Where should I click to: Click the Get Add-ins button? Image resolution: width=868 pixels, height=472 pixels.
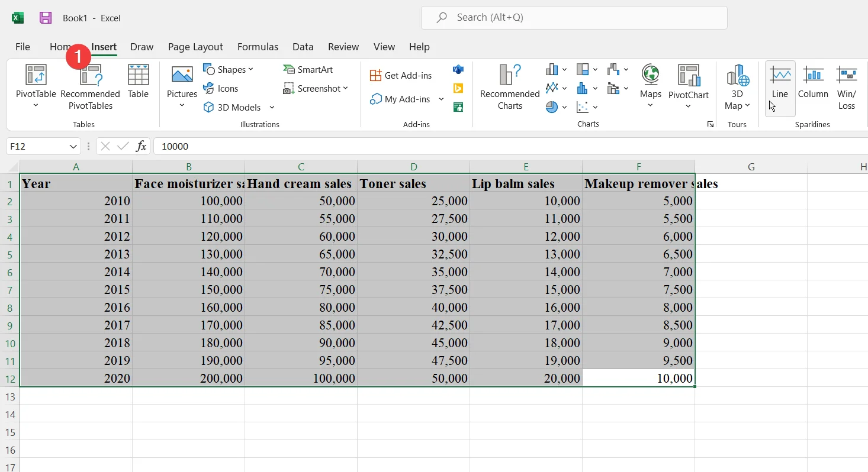point(401,75)
